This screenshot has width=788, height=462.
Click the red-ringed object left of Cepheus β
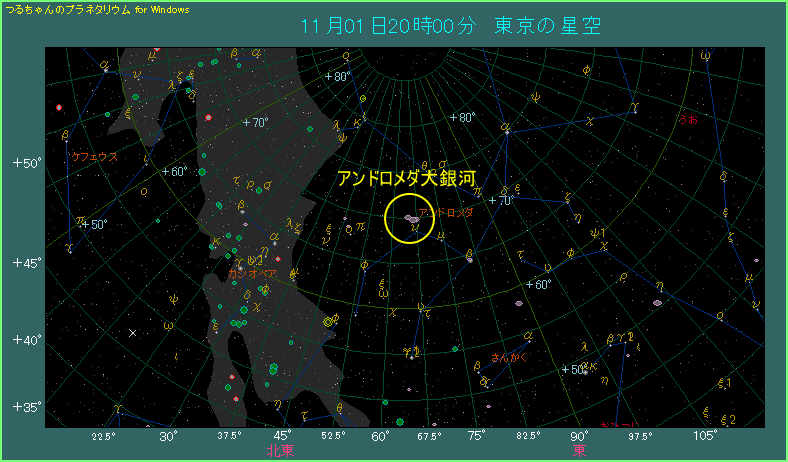click(x=60, y=107)
